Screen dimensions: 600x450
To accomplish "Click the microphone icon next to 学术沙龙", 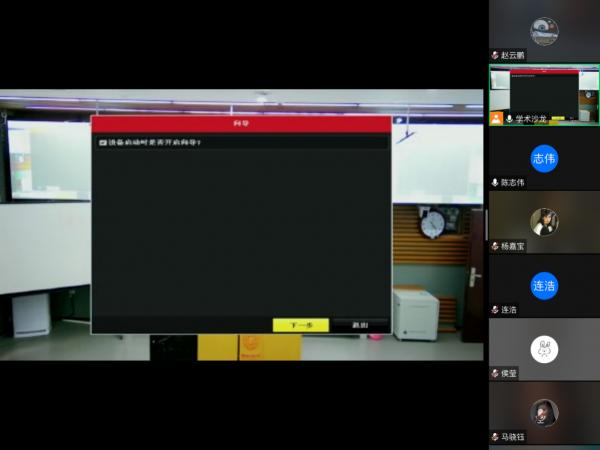I will 509,118.
